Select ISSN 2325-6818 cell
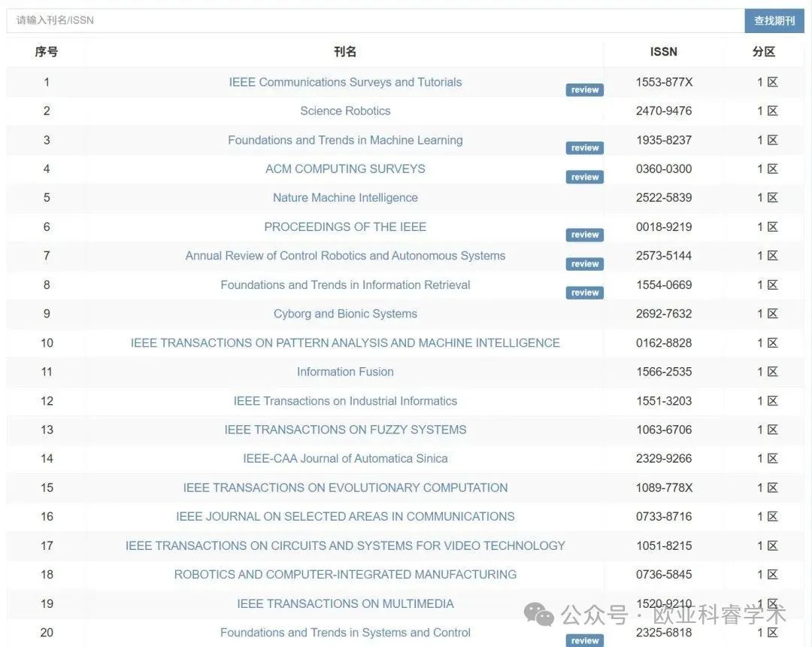 (x=664, y=633)
